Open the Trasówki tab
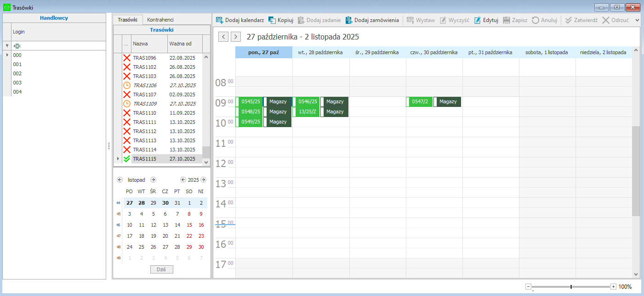This screenshot has width=644, height=296. point(127,20)
